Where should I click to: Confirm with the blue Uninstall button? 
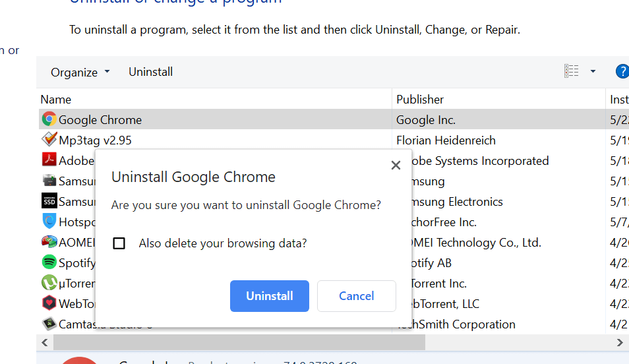(x=270, y=296)
